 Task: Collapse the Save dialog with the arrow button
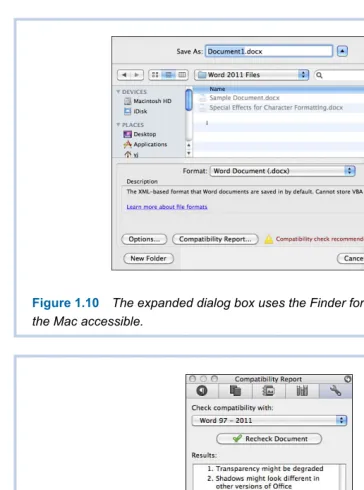coord(342,51)
